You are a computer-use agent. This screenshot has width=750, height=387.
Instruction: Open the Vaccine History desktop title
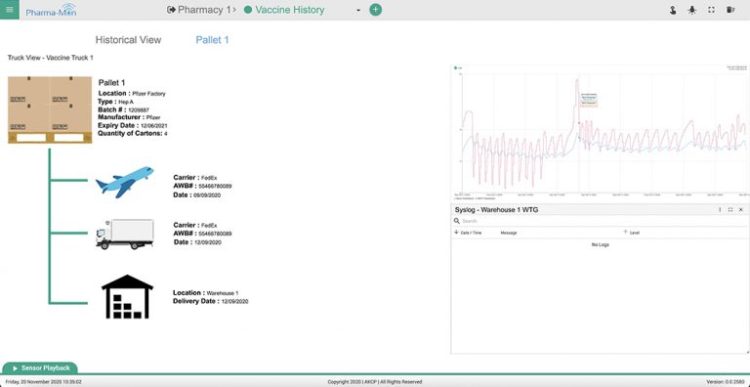click(290, 10)
